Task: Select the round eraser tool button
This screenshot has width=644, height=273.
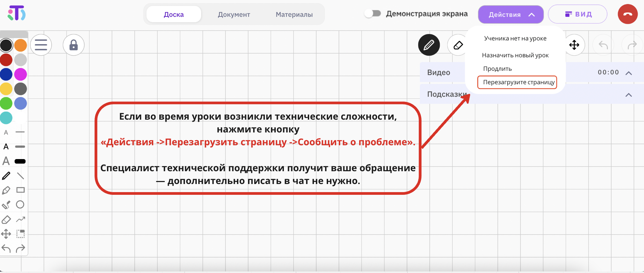Action: coord(458,45)
